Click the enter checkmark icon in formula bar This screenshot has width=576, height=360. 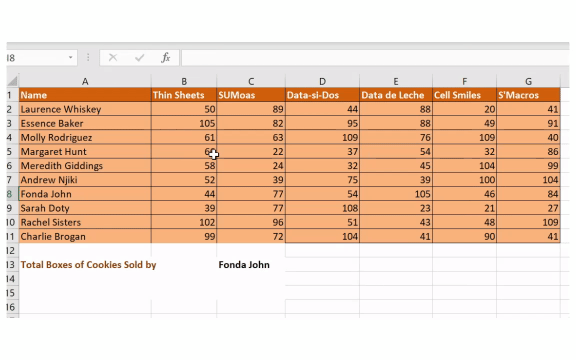(140, 57)
